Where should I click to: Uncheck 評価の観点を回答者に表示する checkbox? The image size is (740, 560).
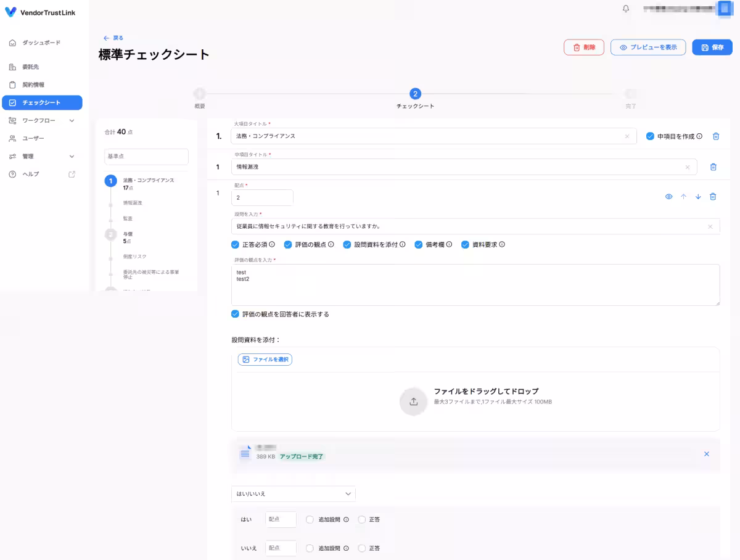(x=235, y=314)
